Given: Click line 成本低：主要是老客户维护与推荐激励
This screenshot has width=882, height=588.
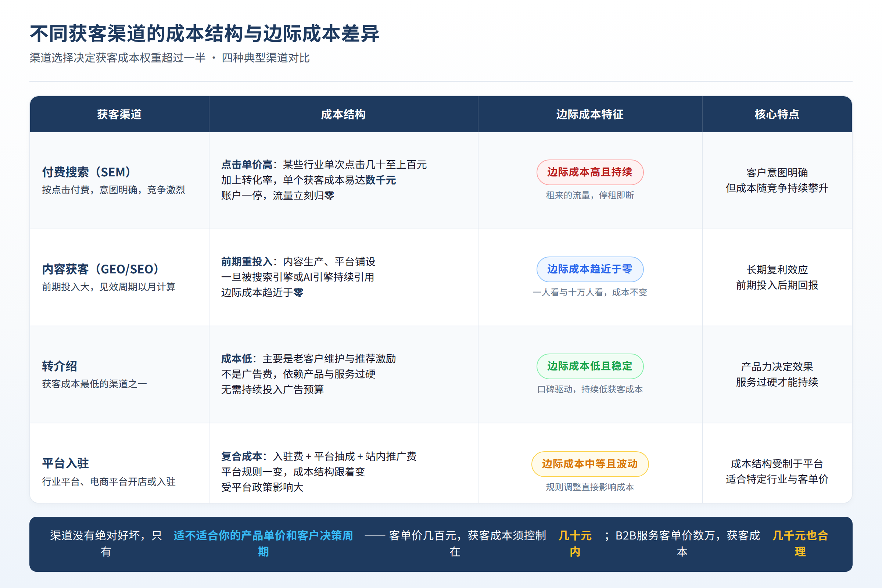Looking at the screenshot, I should tap(308, 359).
